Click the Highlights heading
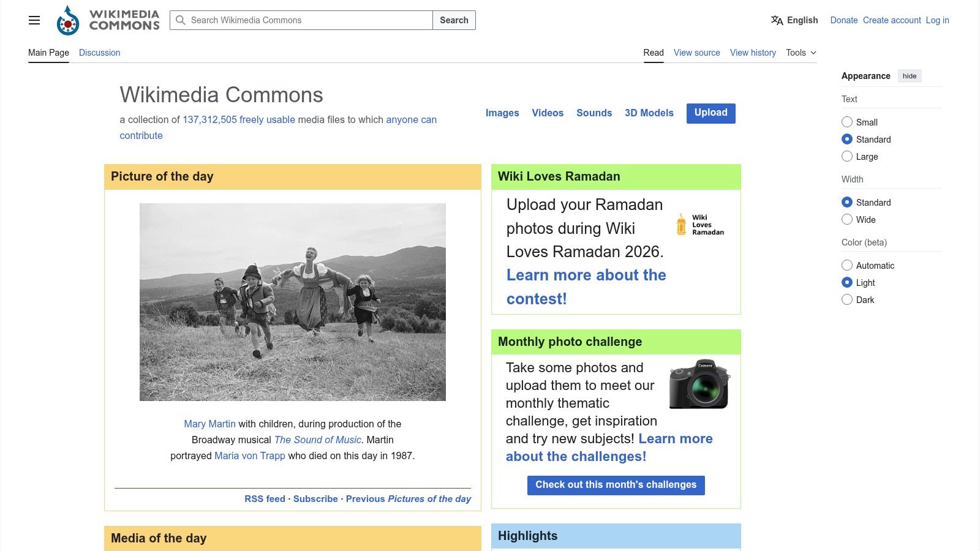 [x=528, y=536]
